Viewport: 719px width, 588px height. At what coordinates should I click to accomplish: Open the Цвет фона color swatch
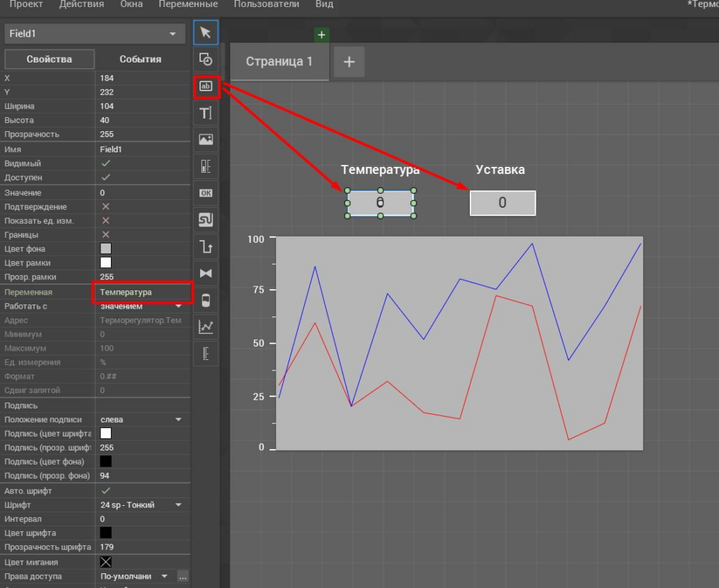pyautogui.click(x=106, y=249)
